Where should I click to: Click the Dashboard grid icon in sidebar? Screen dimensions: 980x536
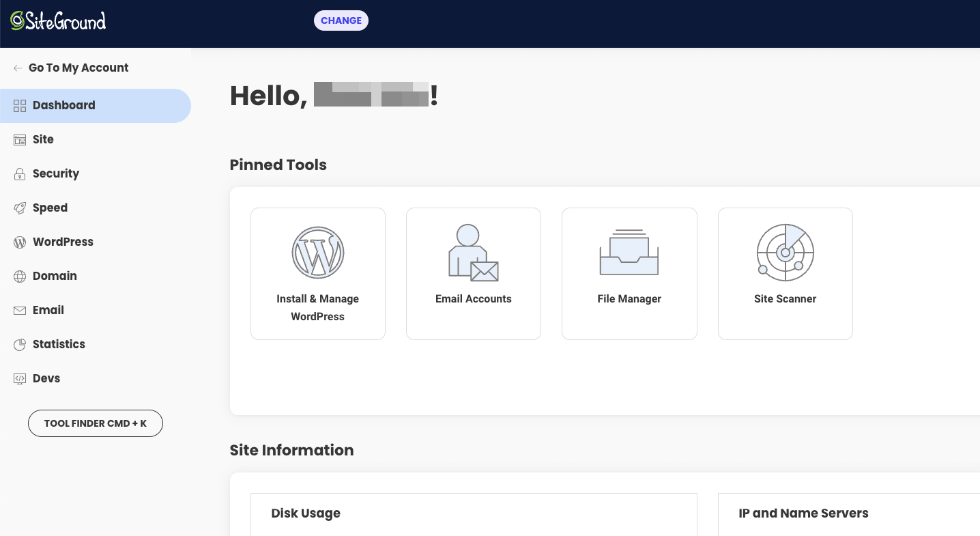pyautogui.click(x=20, y=106)
